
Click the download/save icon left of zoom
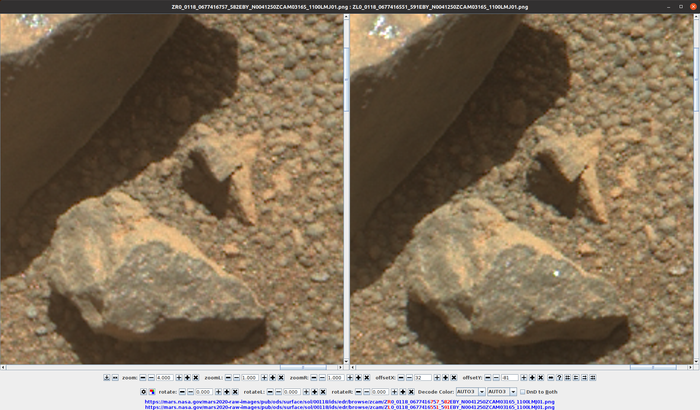106,378
